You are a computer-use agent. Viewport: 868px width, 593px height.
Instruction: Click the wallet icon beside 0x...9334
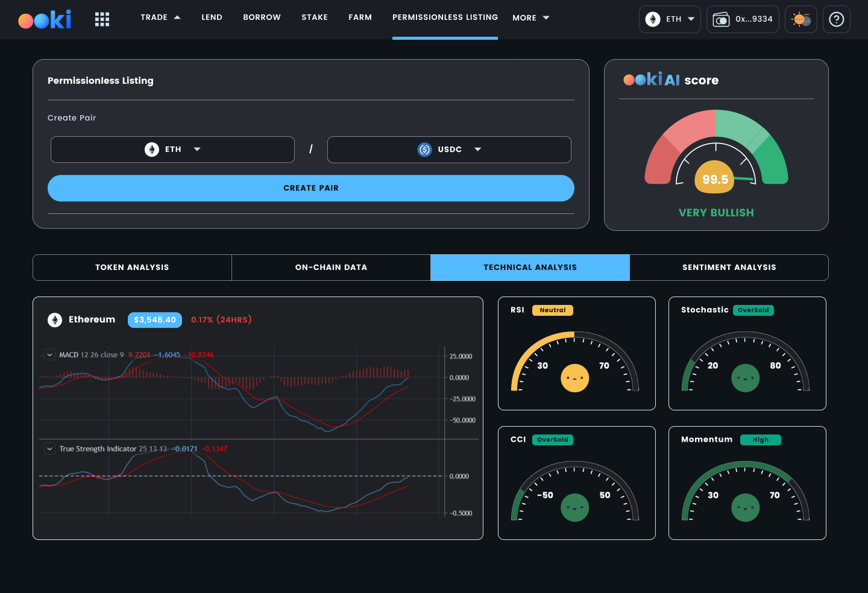(721, 19)
